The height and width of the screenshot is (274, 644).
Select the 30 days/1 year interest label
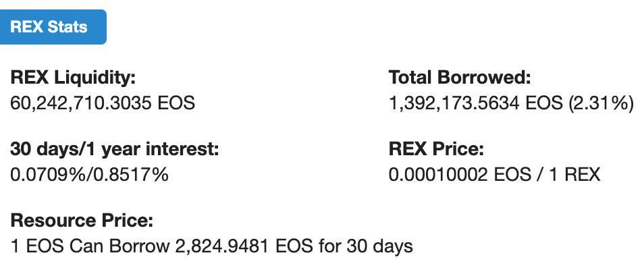pos(115,150)
